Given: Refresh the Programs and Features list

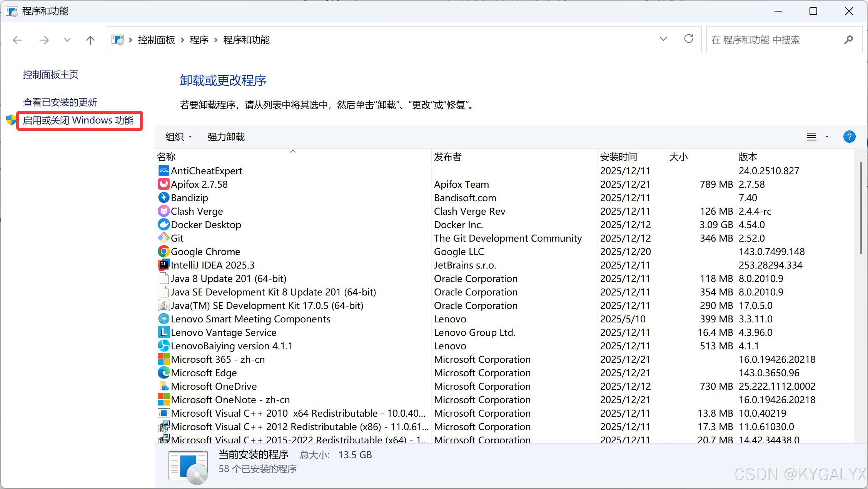Looking at the screenshot, I should click(688, 39).
